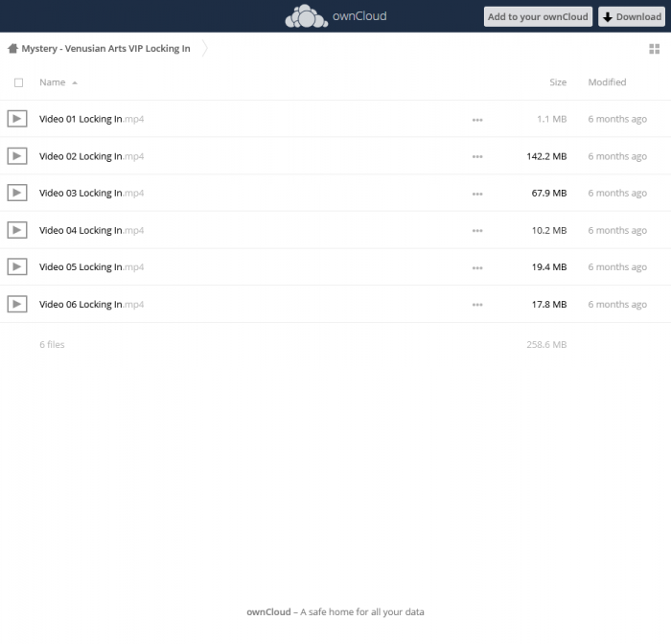Click the 142.2 MB size value

pyautogui.click(x=546, y=156)
